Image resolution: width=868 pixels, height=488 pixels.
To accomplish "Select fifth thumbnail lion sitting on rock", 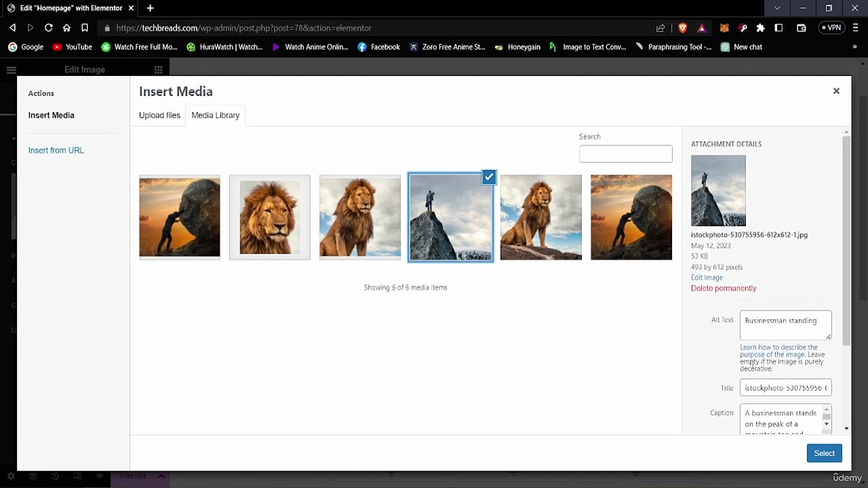I will (x=540, y=217).
